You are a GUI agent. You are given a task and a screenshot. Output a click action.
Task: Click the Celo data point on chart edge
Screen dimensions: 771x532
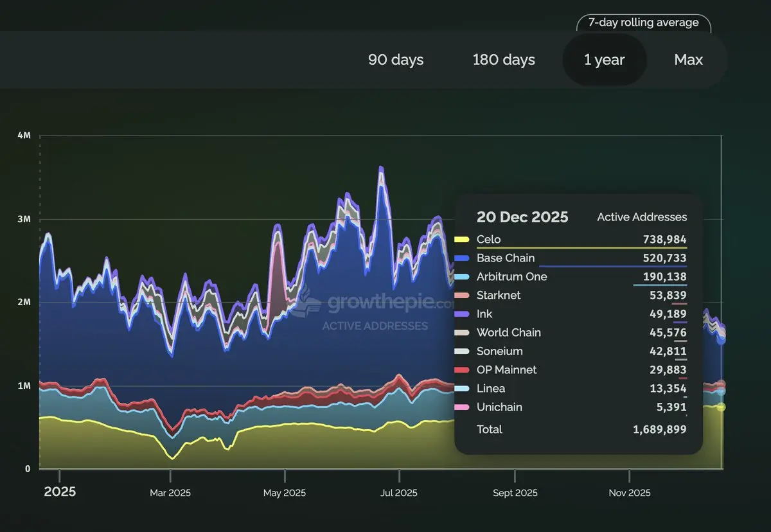(721, 407)
